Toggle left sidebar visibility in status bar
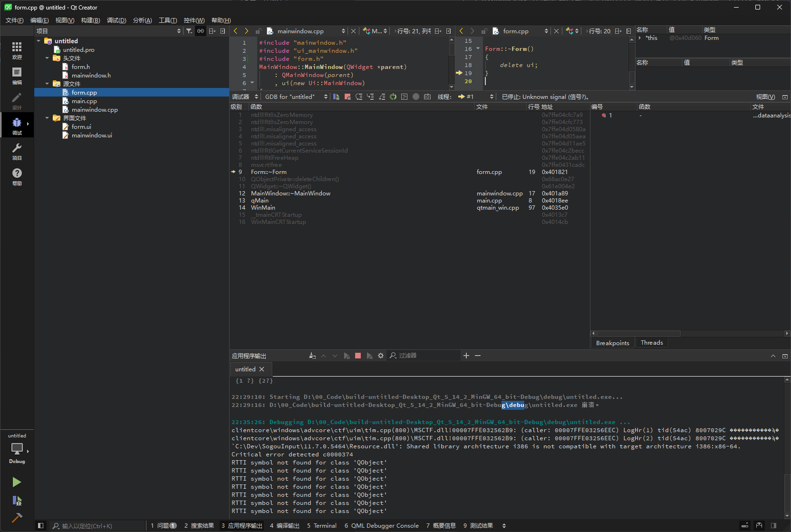Image resolution: width=791 pixels, height=532 pixels. [41, 525]
